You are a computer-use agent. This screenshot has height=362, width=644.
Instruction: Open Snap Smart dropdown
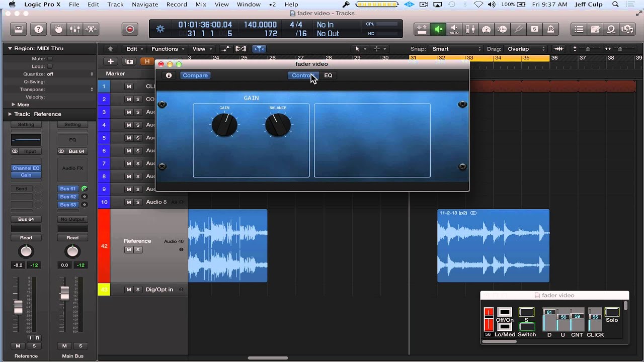pos(456,49)
